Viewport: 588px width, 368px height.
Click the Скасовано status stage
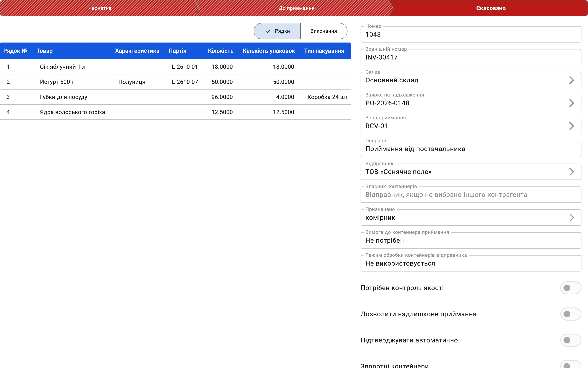491,8
